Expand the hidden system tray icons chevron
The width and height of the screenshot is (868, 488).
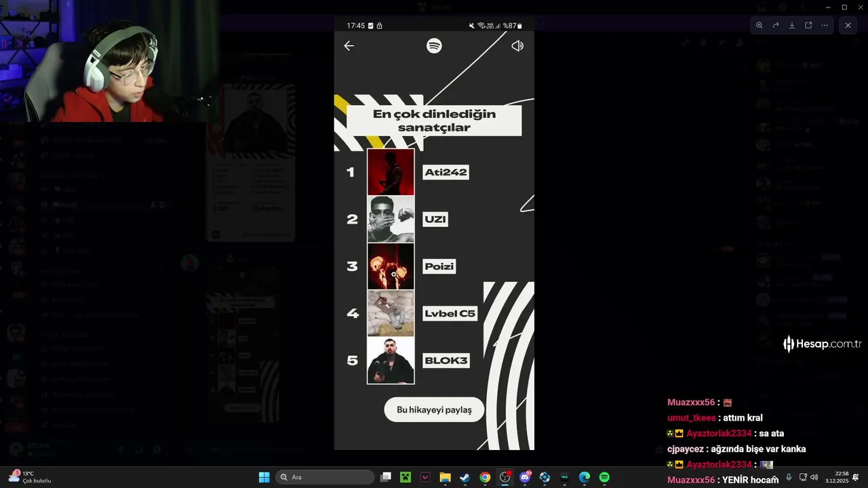774,477
